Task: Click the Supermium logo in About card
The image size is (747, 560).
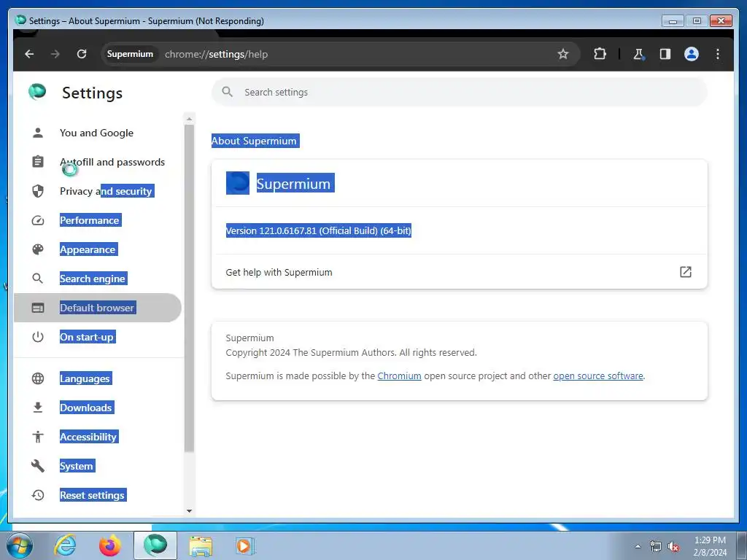Action: click(237, 183)
